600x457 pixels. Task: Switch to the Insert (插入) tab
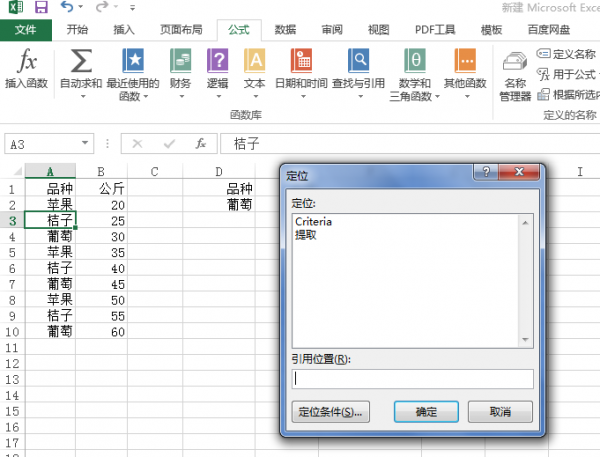pos(124,30)
